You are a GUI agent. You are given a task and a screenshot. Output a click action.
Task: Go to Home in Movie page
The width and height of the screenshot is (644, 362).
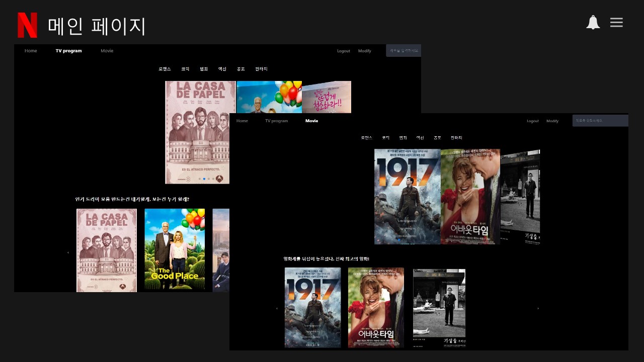(242, 121)
